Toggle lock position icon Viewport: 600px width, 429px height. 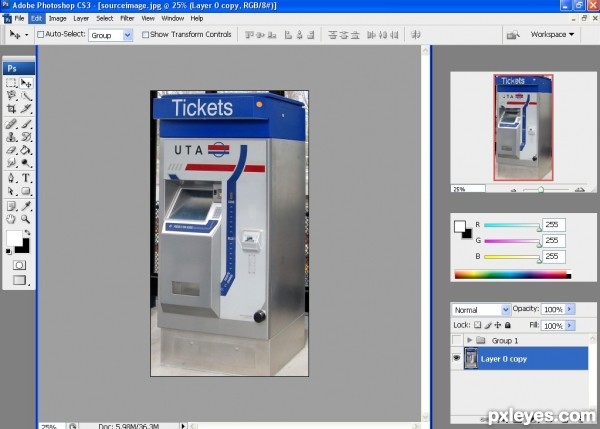click(x=497, y=325)
